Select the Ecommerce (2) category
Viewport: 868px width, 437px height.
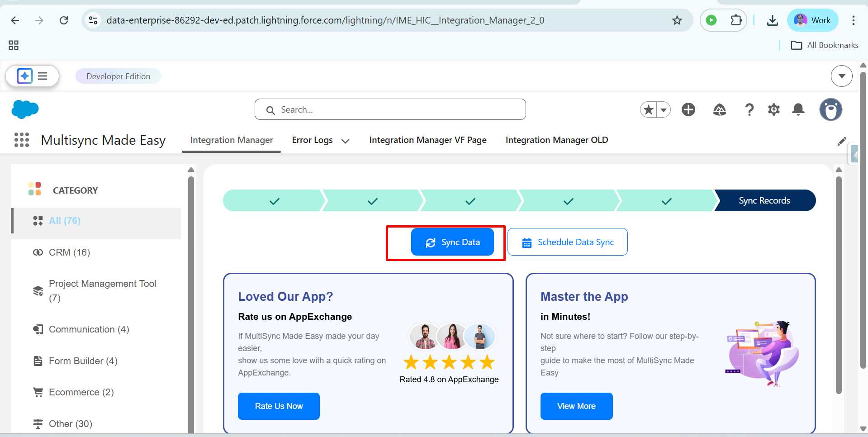click(96, 392)
